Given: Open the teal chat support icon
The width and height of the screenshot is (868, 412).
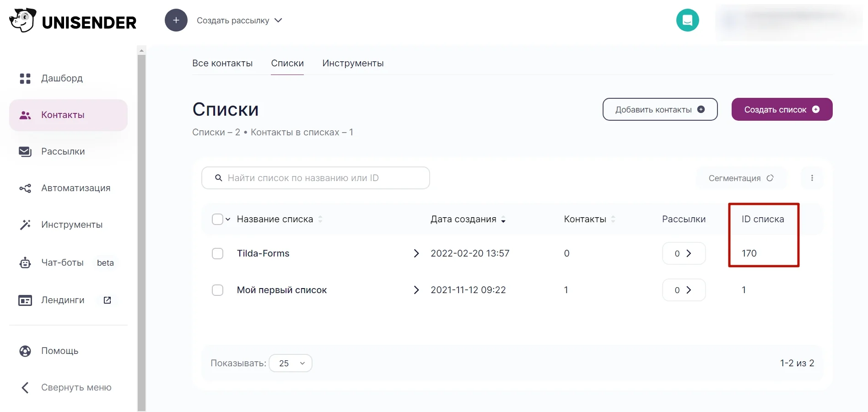Looking at the screenshot, I should (687, 20).
